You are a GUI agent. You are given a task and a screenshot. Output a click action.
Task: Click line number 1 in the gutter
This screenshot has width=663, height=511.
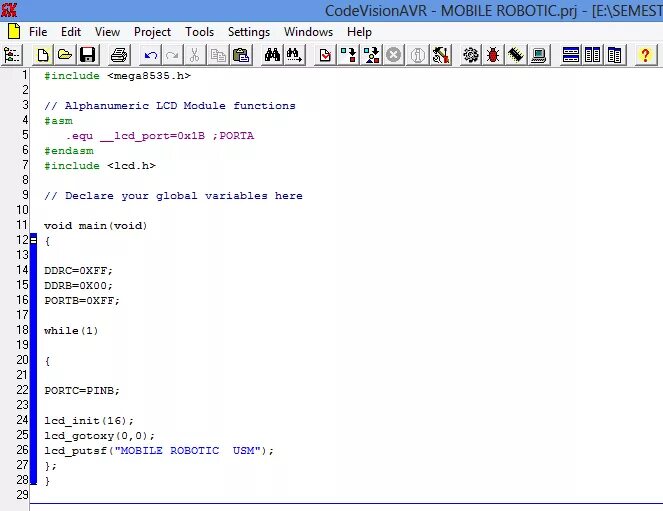25,75
